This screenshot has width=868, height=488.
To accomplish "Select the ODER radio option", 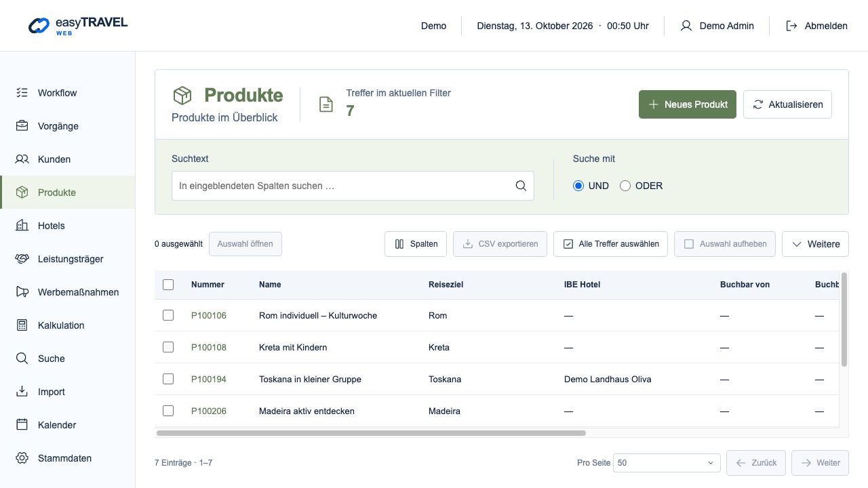I will coord(625,186).
